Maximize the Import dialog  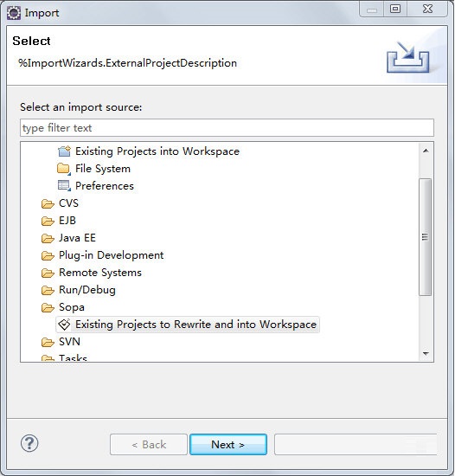coord(395,9)
